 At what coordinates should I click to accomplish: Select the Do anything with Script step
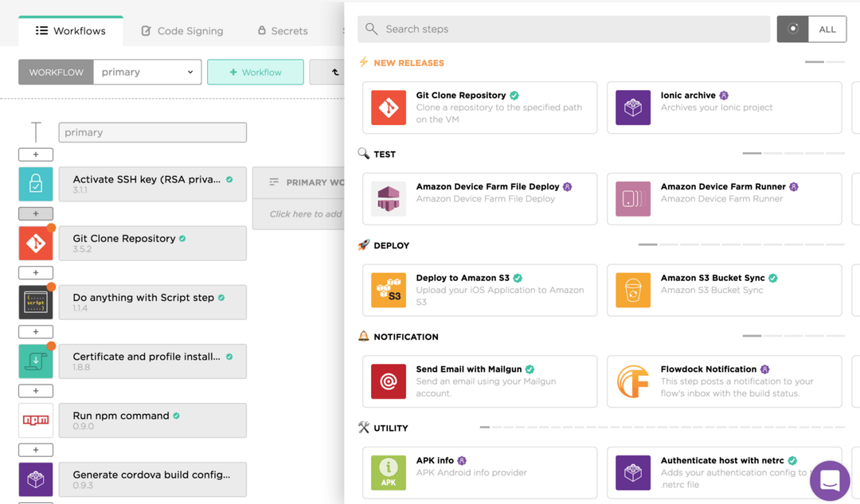pos(152,303)
